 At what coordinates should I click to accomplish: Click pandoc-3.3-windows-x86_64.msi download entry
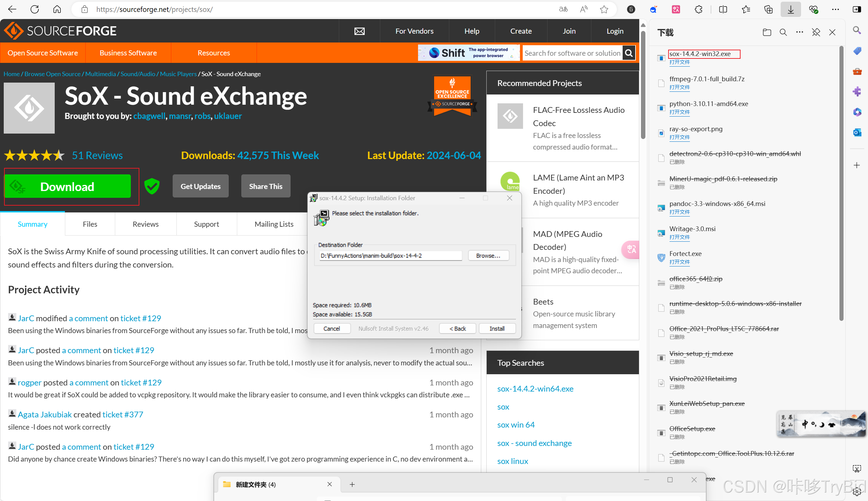tap(717, 204)
